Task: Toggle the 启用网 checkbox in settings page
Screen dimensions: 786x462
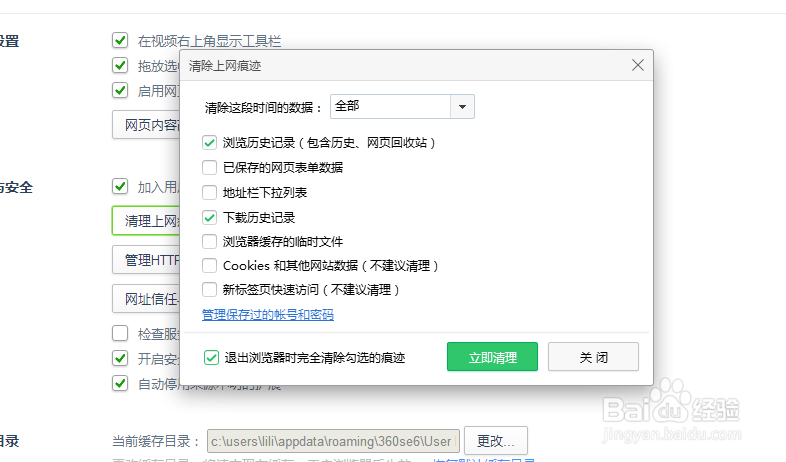Action: [120, 90]
